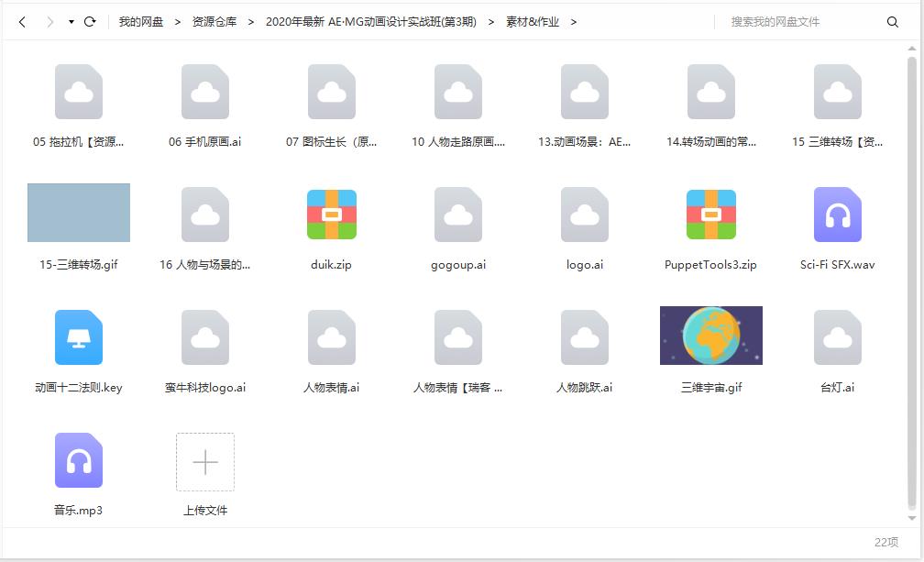The width and height of the screenshot is (924, 562).
Task: Select the Sci-Fi SFX.wav audio icon
Action: coord(838,215)
